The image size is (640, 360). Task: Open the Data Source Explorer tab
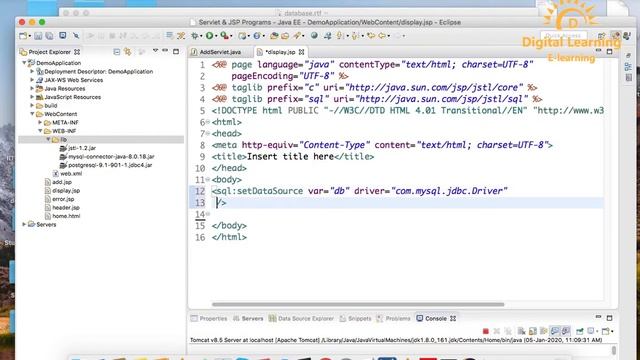pos(301,318)
